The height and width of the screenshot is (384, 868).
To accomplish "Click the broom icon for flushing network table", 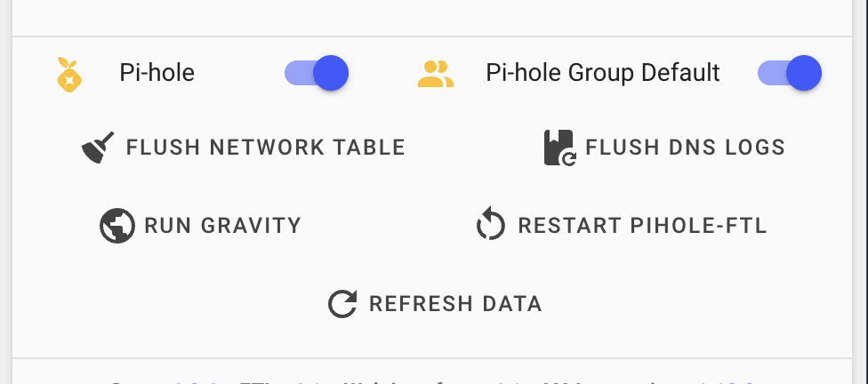I will point(99,148).
